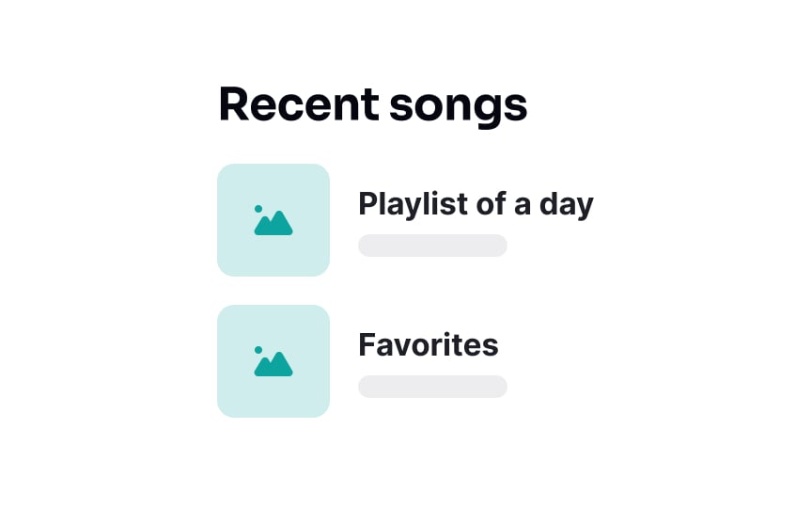
Task: Open the Favorites cover thumbnail
Action: 273,361
